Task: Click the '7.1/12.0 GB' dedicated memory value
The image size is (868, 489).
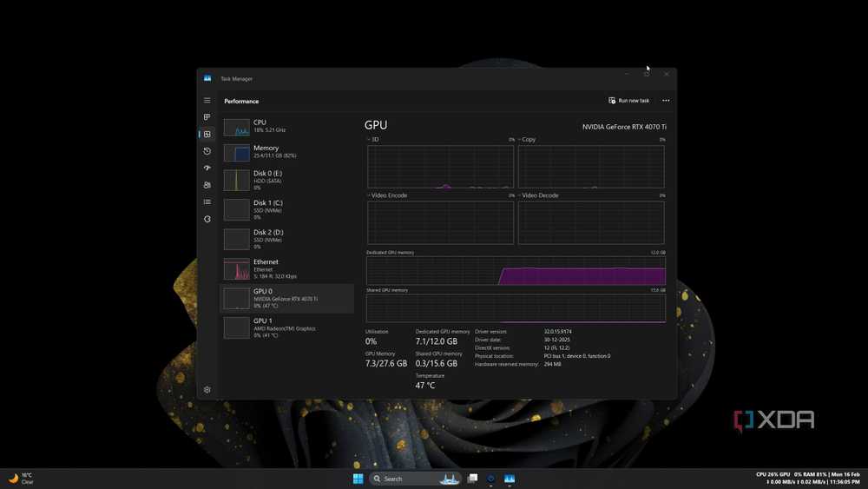Action: point(437,341)
